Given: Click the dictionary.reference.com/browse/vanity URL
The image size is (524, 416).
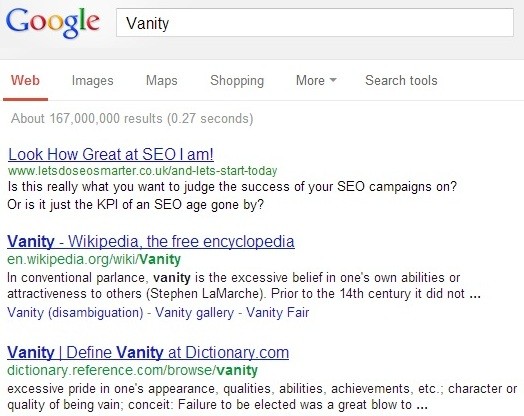Looking at the screenshot, I should 132,370.
